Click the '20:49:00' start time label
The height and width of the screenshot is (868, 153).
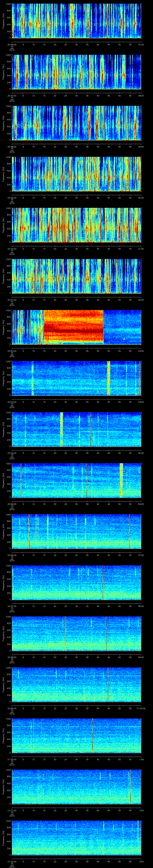click(12, 197)
